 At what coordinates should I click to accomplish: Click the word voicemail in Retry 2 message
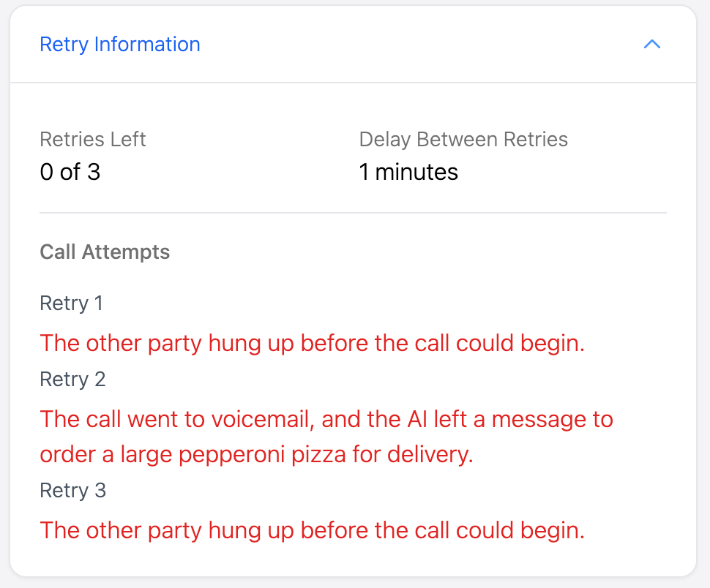[263, 419]
